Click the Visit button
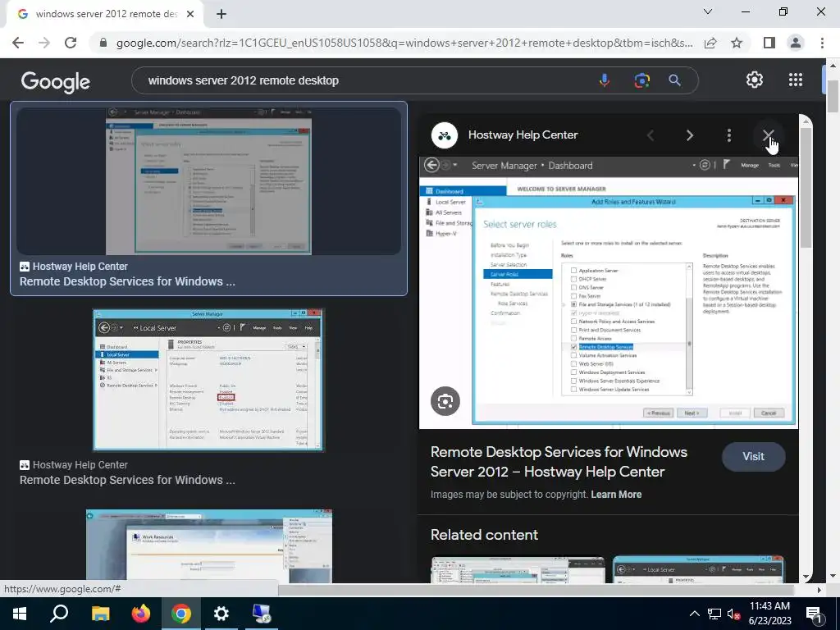Screen dimensions: 840x630 coord(753,456)
